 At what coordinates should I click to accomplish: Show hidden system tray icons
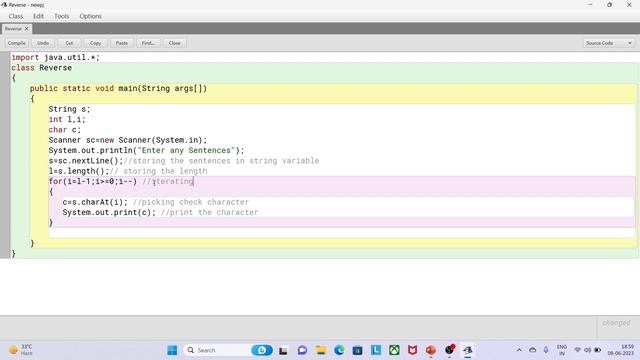point(519,350)
